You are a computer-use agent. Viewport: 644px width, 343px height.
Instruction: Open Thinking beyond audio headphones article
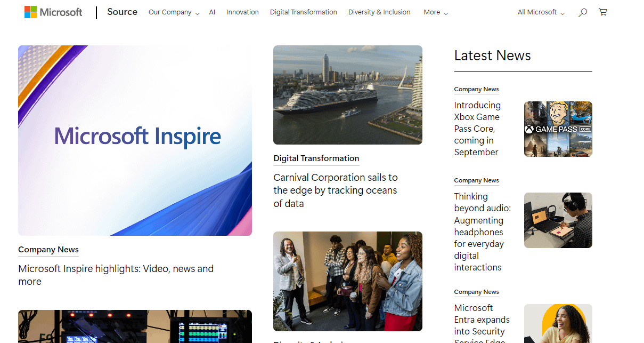coord(482,232)
